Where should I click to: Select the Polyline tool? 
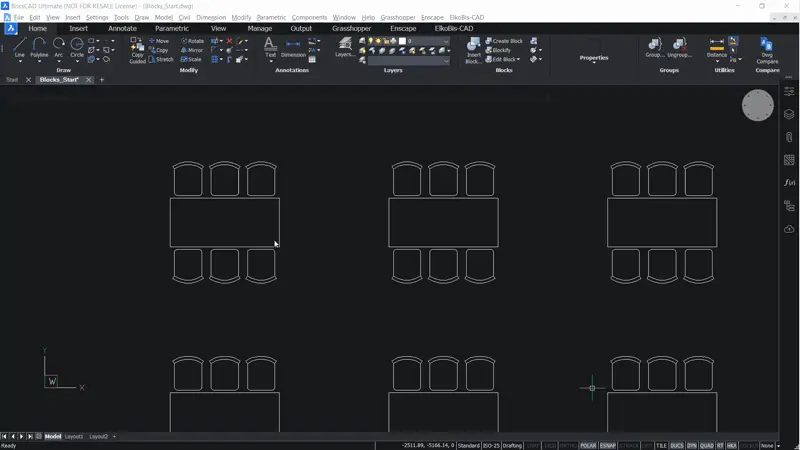[39, 47]
